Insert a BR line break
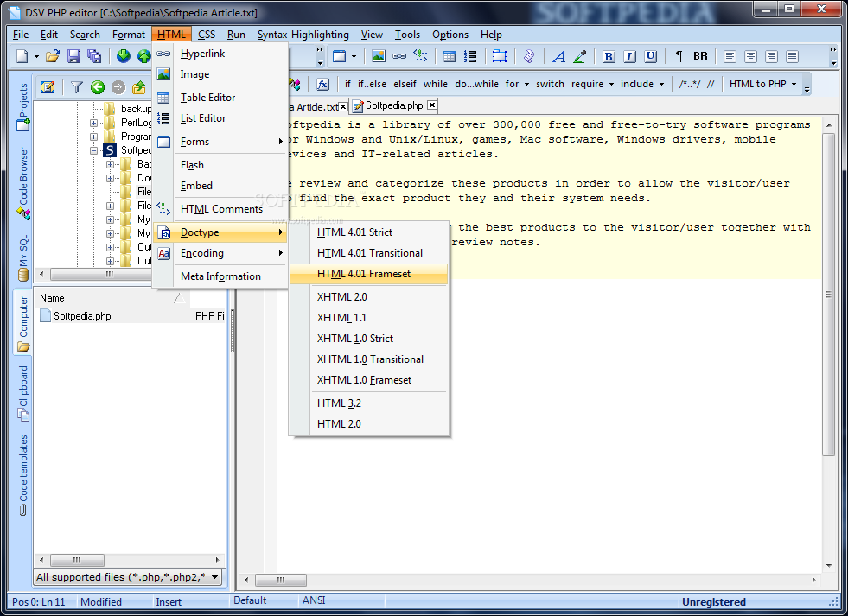The height and width of the screenshot is (616, 848). (x=700, y=56)
